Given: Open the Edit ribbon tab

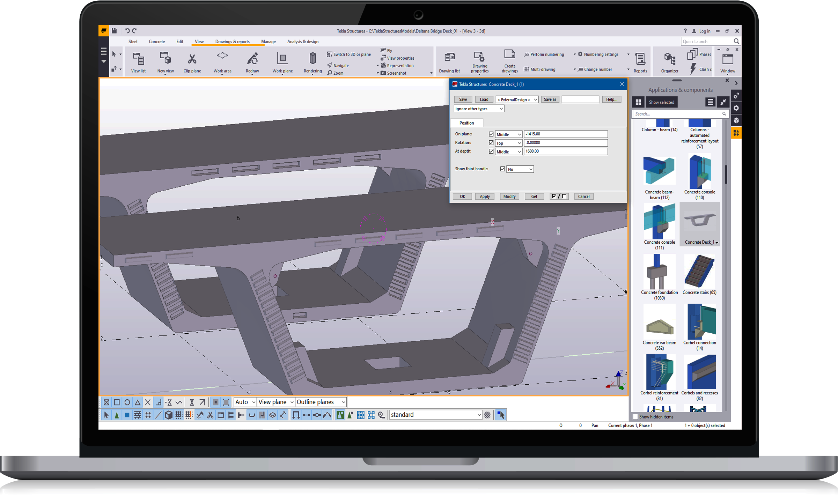Looking at the screenshot, I should (180, 42).
